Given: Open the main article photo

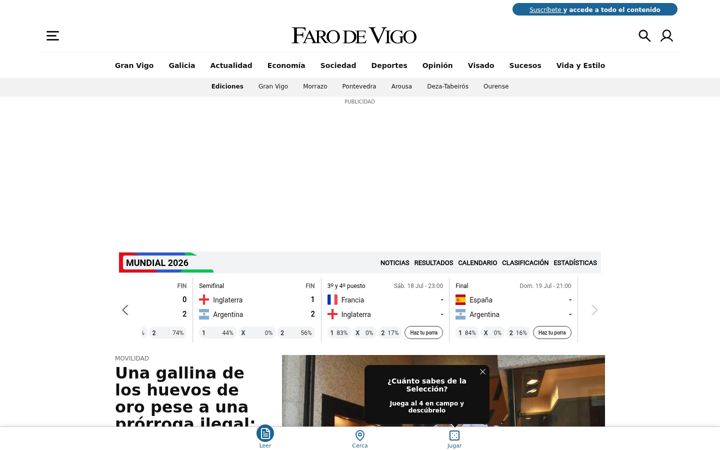Looking at the screenshot, I should (x=443, y=391).
